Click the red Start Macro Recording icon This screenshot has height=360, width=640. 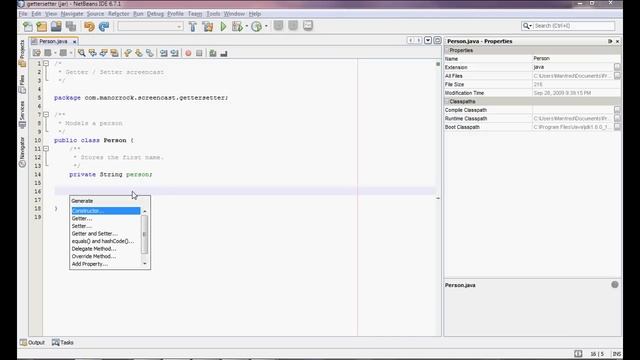point(188,53)
